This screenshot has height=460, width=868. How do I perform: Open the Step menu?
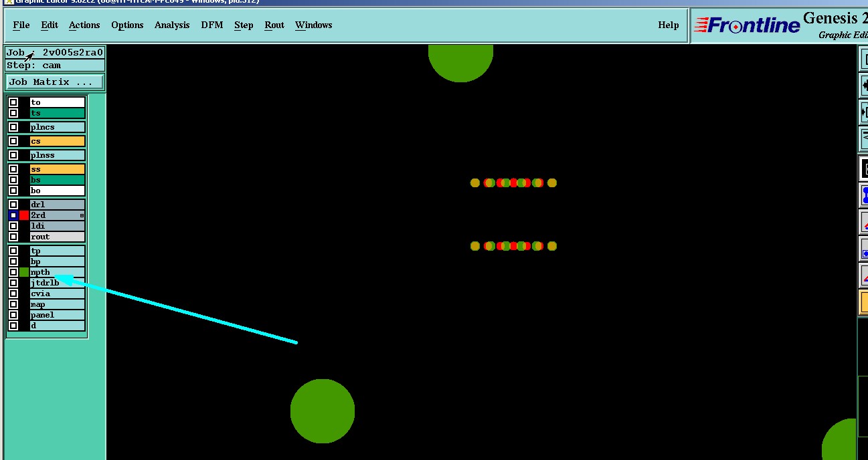[x=244, y=25]
